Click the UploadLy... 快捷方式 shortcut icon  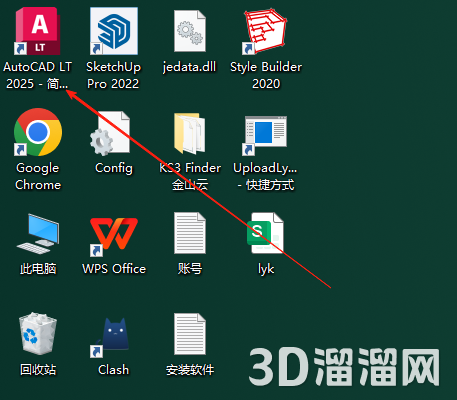pos(265,135)
